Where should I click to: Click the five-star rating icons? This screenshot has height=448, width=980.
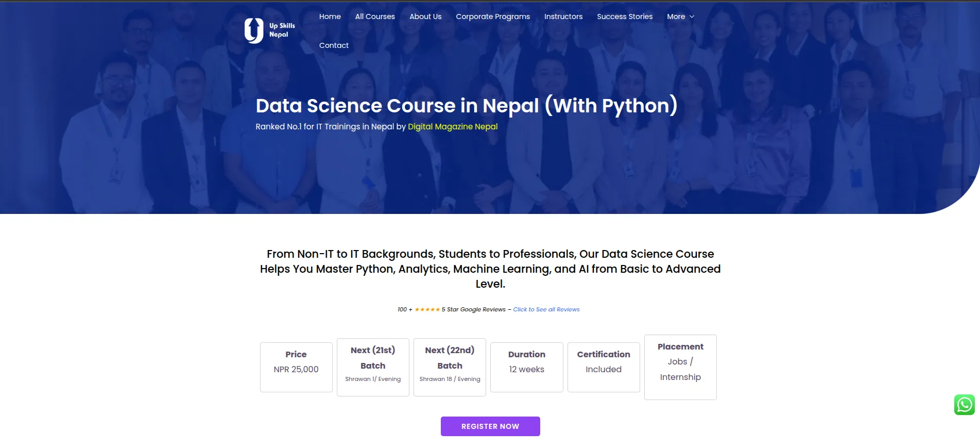(x=427, y=309)
